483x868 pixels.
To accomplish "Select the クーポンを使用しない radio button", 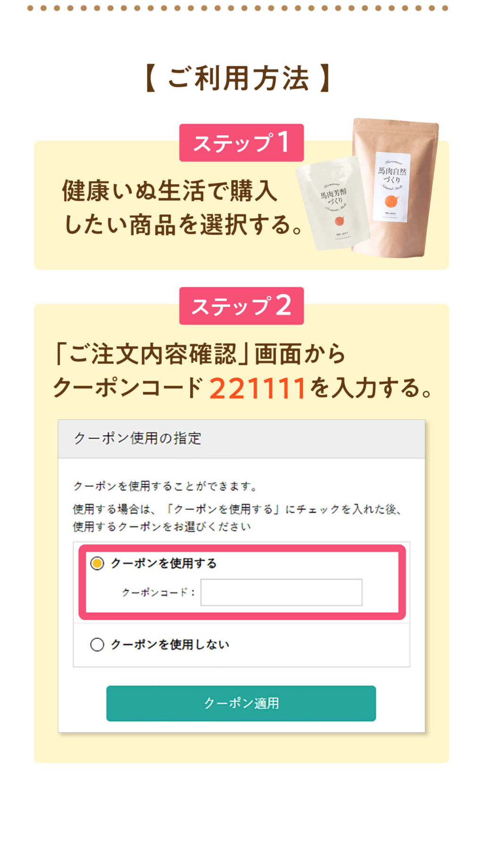I will pyautogui.click(x=97, y=644).
